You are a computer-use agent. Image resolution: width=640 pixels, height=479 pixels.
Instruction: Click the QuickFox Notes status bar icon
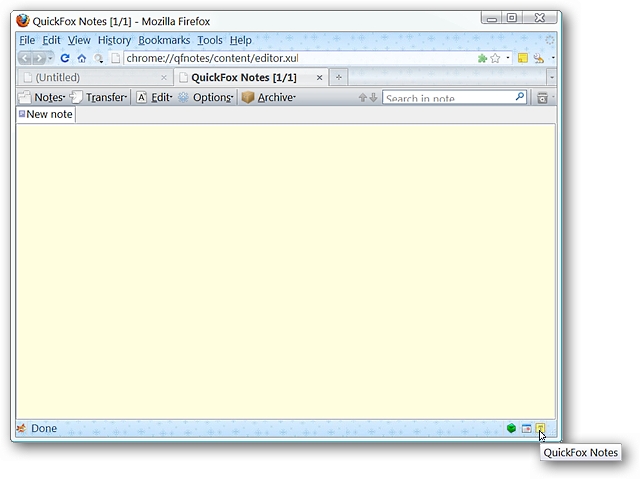click(540, 428)
